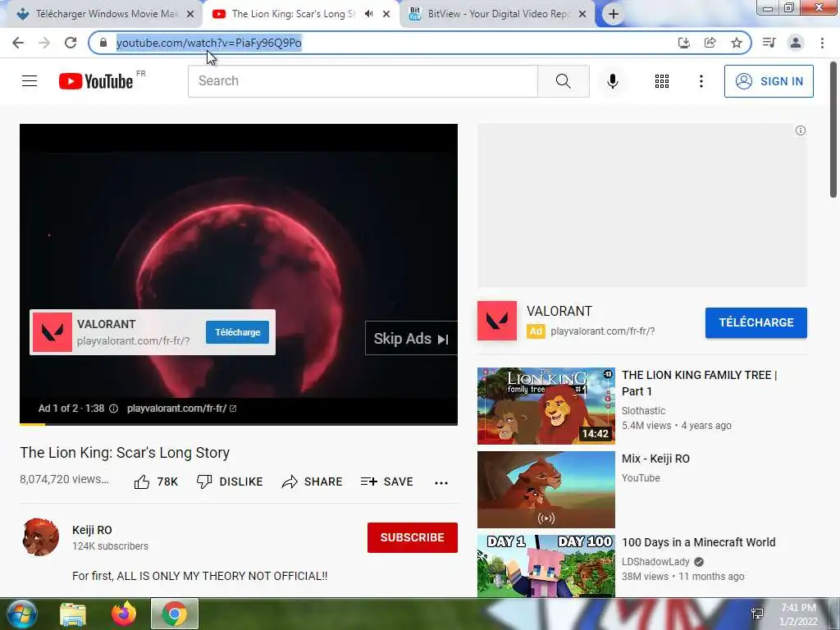This screenshot has height=630, width=840.
Task: Click the red SUBSCRIBE button
Action: click(413, 537)
